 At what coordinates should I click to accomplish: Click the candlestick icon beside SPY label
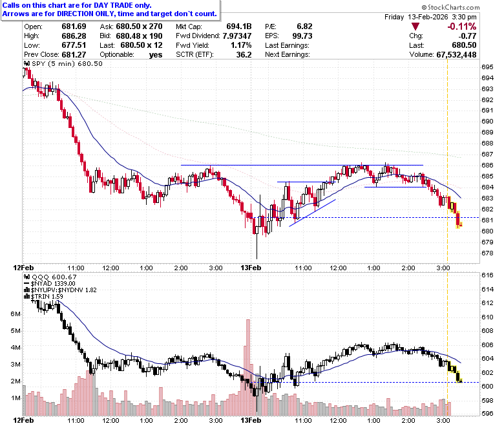click(x=27, y=63)
